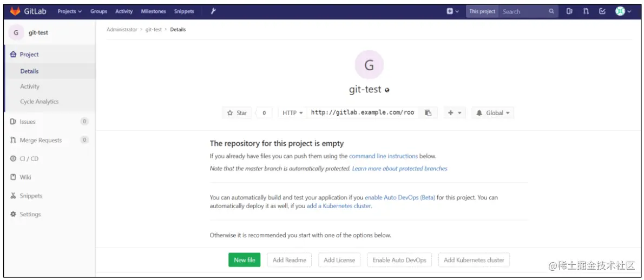Image resolution: width=644 pixels, height=280 pixels.
Task: Click the This project search scope label
Action: click(482, 11)
